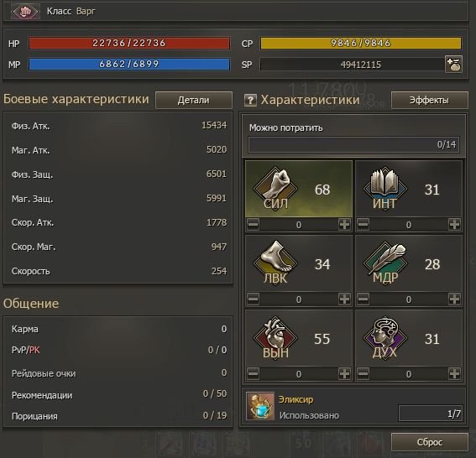Increase ВЫН with the plus button
Screen dimensions: 476x458
(344, 373)
